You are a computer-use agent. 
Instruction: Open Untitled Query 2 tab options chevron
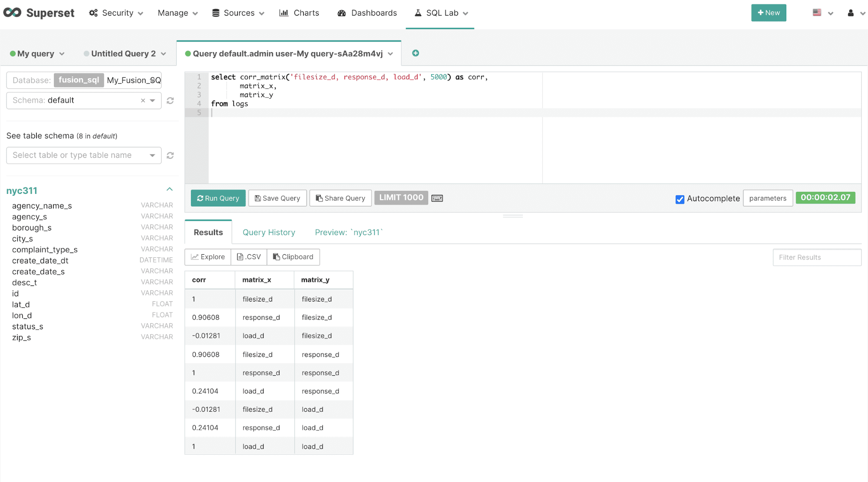(x=163, y=54)
